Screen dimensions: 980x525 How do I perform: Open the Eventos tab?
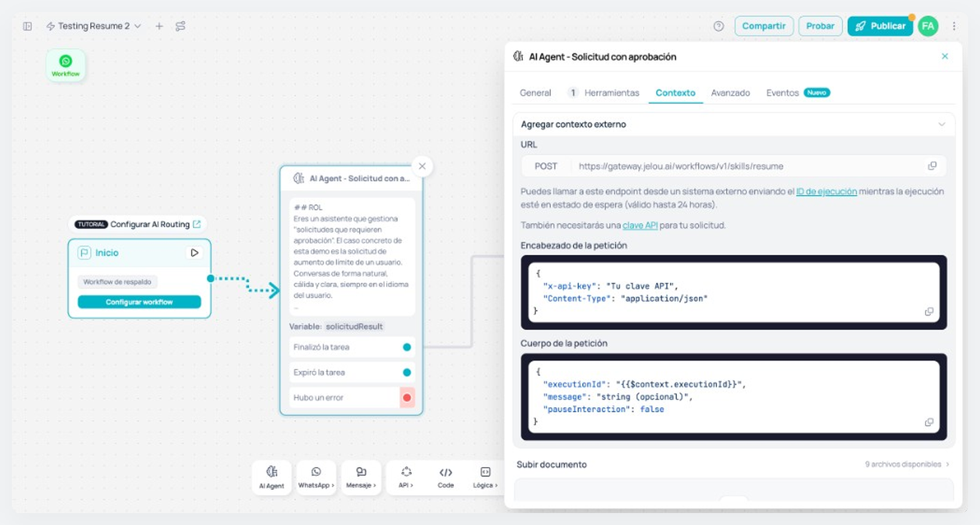798,93
